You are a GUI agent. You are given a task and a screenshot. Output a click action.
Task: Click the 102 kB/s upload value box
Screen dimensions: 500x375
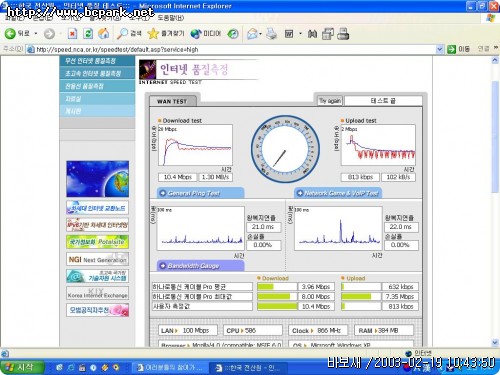click(x=398, y=177)
